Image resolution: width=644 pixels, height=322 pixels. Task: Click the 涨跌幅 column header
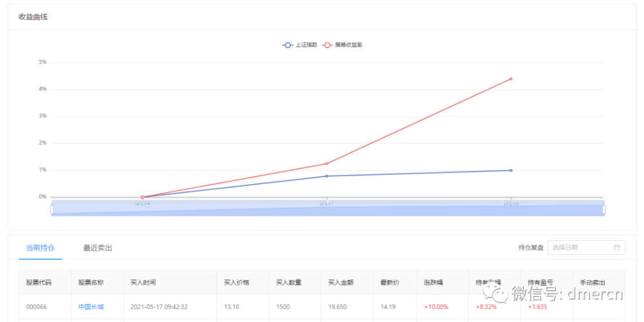[433, 283]
